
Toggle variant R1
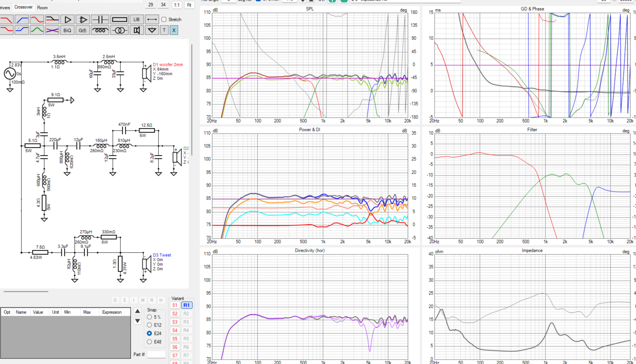pos(187,305)
